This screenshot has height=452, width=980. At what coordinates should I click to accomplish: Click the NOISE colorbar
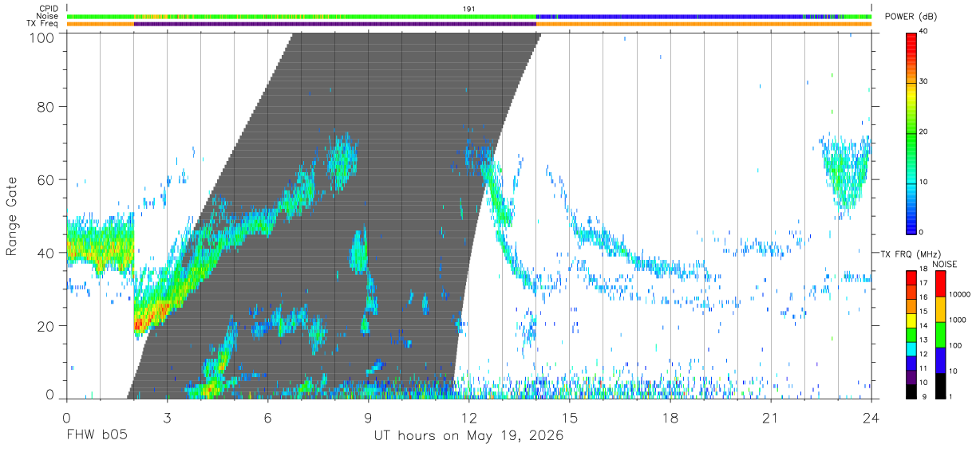[941, 335]
